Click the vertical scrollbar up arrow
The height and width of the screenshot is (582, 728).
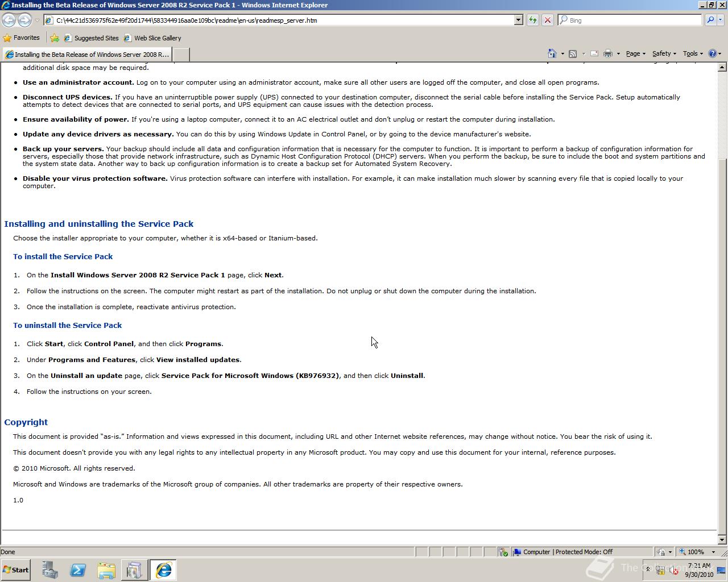722,67
